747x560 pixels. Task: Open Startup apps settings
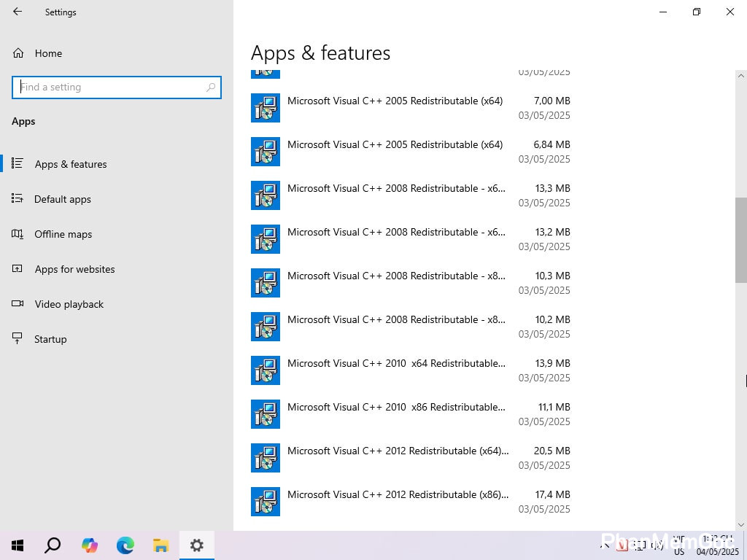coord(50,339)
